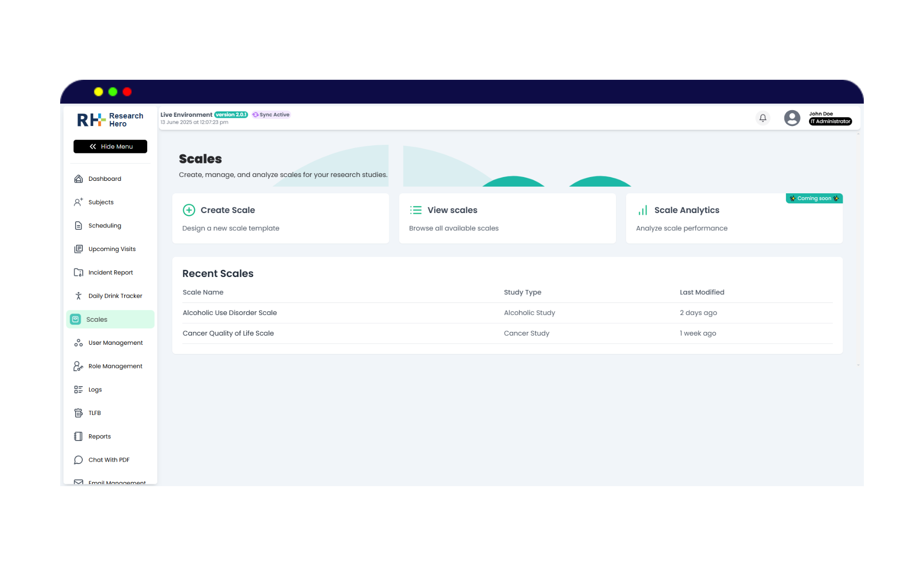Click the '2 days ago' cell
This screenshot has height=566, width=924.
[698, 313]
